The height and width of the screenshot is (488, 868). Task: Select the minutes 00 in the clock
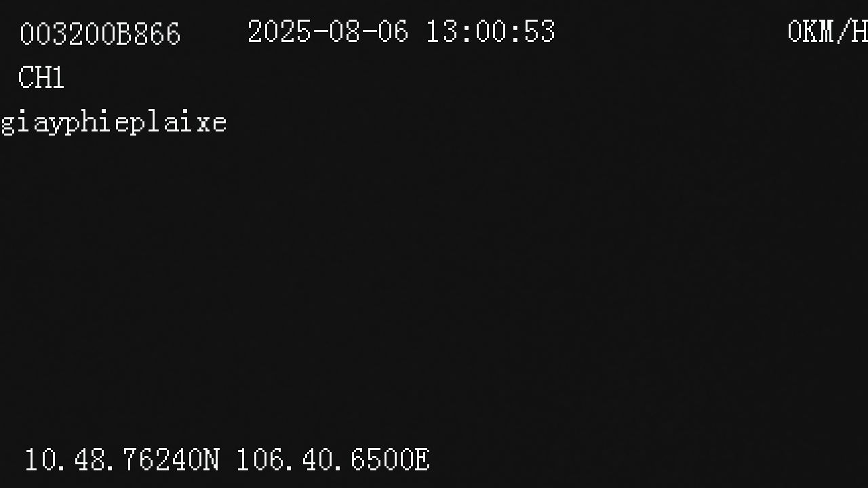point(490,31)
